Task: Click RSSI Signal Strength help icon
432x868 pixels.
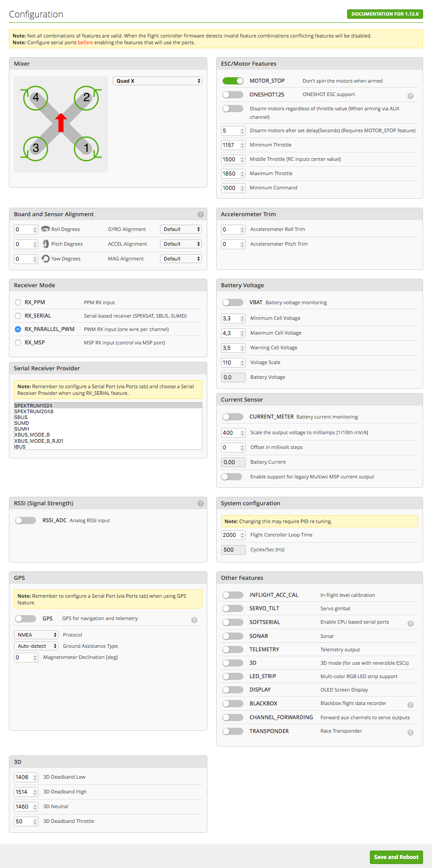Action: pos(200,503)
